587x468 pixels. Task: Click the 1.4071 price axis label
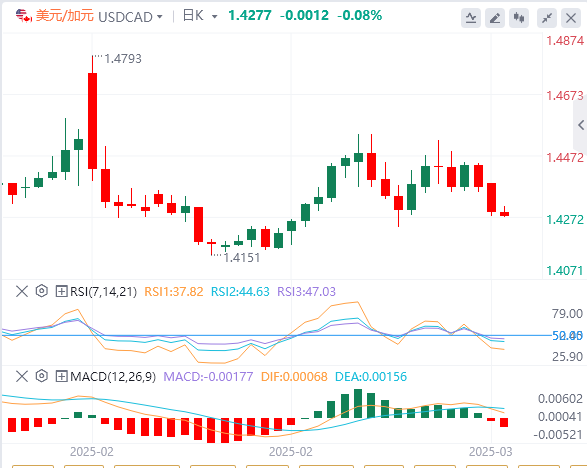pyautogui.click(x=565, y=270)
